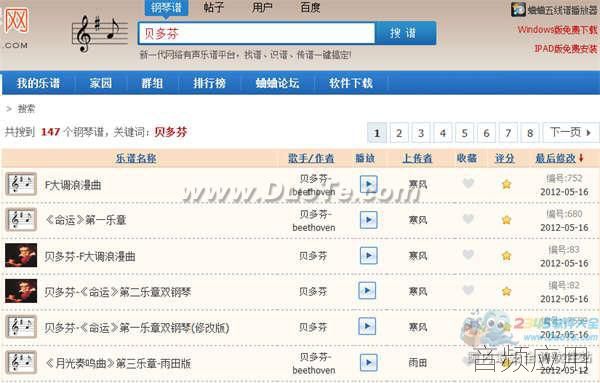Click the 网 .COM site logo
Viewport: 600px width, 383px height.
pyautogui.click(x=16, y=29)
